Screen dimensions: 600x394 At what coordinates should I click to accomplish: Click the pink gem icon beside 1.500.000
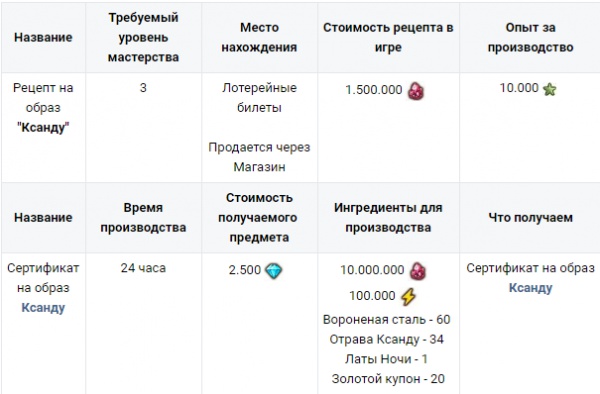[x=416, y=91]
